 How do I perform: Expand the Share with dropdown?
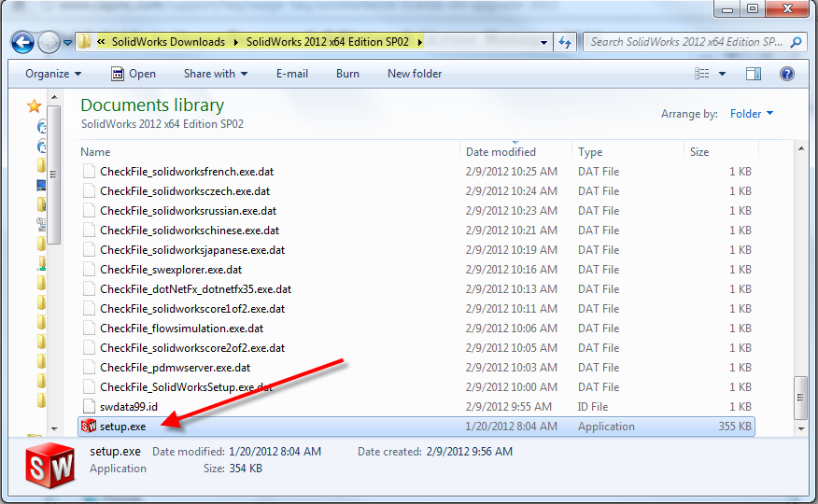[x=216, y=74]
